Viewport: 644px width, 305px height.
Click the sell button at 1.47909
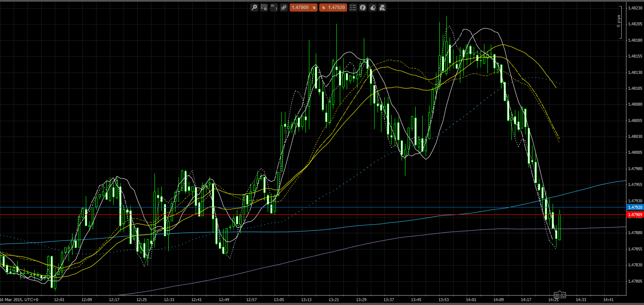tap(303, 7)
